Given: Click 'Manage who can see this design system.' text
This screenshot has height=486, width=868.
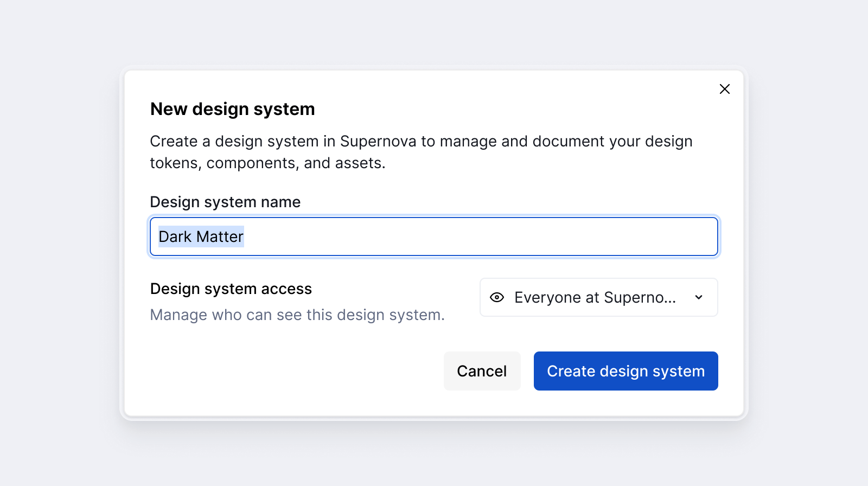Looking at the screenshot, I should pos(297,315).
